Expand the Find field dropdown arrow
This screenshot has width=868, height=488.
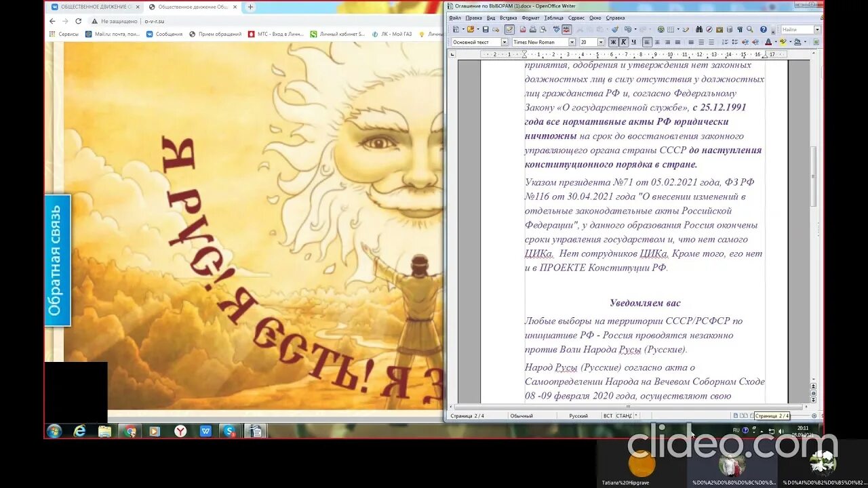[x=817, y=30]
